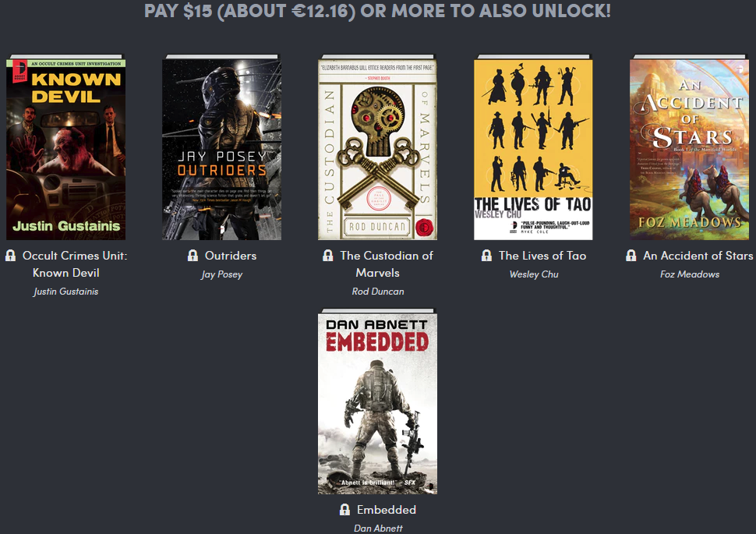View The Lives of Tao yellow cover
The height and width of the screenshot is (534, 756).
(533, 147)
